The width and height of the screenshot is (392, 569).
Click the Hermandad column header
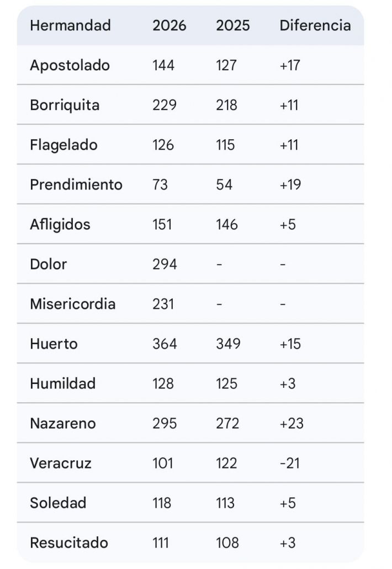[70, 25]
